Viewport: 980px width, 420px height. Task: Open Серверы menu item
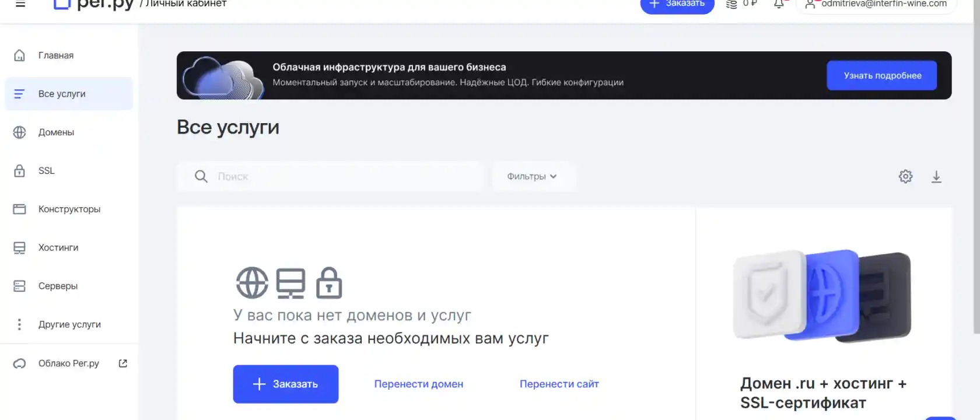tap(69, 286)
